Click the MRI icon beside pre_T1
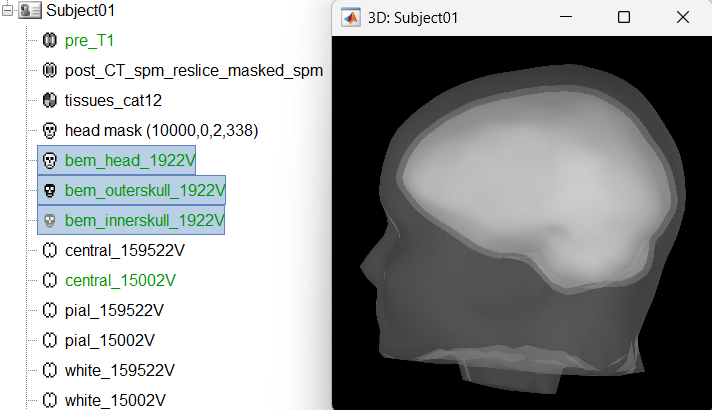 (50, 41)
